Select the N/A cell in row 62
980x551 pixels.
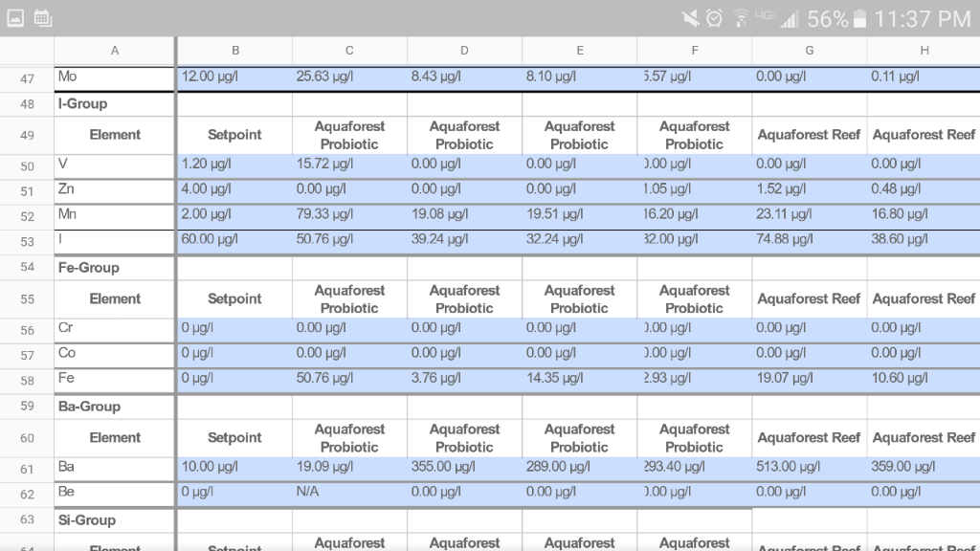[349, 495]
